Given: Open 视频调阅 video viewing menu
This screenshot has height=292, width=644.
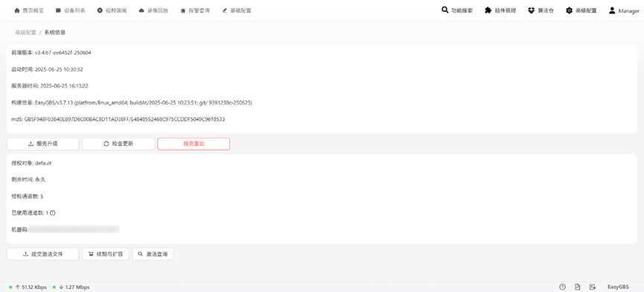Looking at the screenshot, I should [x=112, y=10].
